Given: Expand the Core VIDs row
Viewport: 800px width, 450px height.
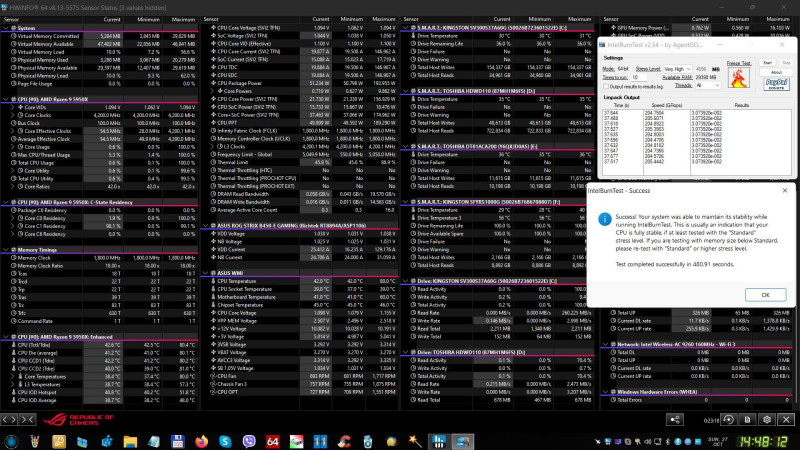Looking at the screenshot, I should 14,107.
